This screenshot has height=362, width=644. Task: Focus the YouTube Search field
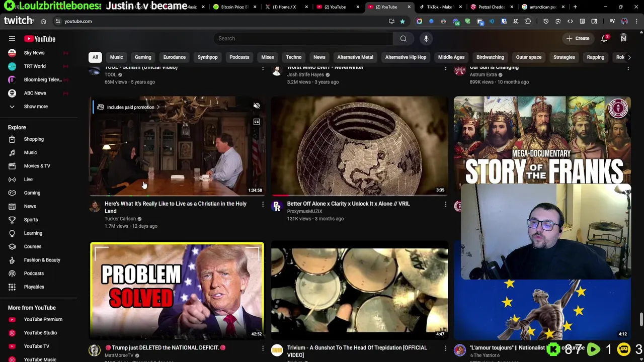303,38
